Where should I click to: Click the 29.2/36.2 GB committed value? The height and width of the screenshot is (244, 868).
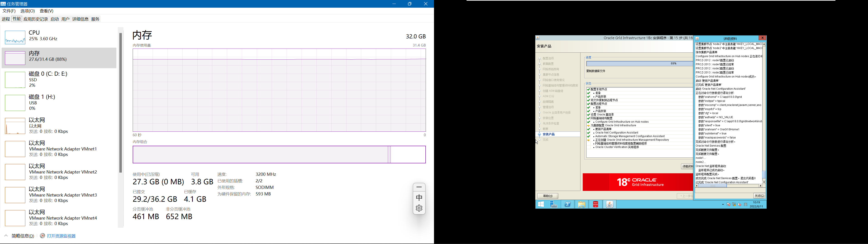coord(155,199)
